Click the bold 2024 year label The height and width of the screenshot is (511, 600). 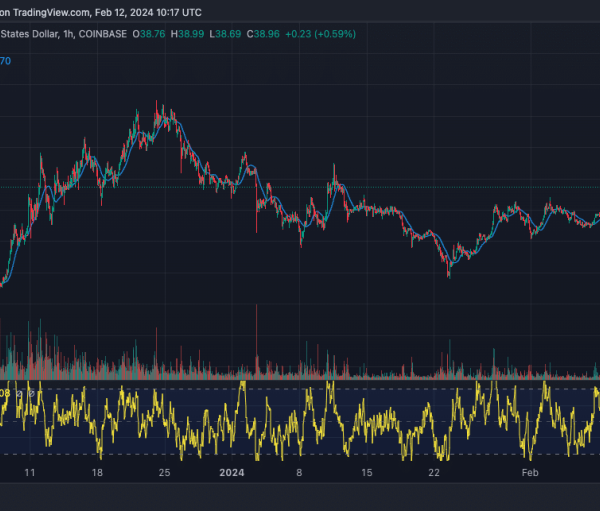232,473
